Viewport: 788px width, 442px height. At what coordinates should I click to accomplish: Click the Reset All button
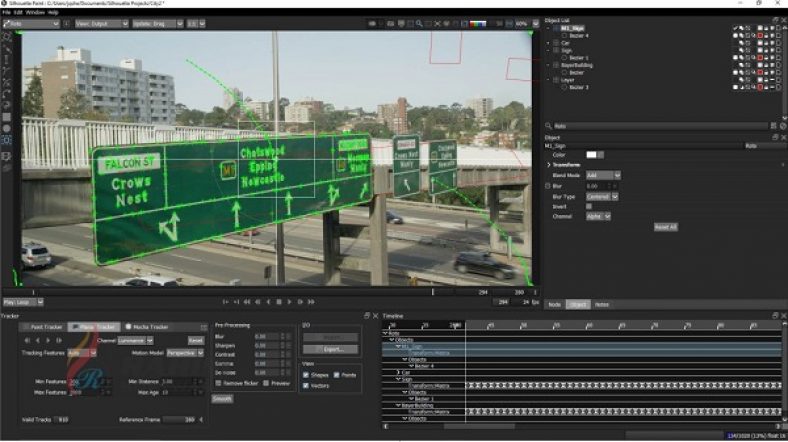[x=665, y=227]
